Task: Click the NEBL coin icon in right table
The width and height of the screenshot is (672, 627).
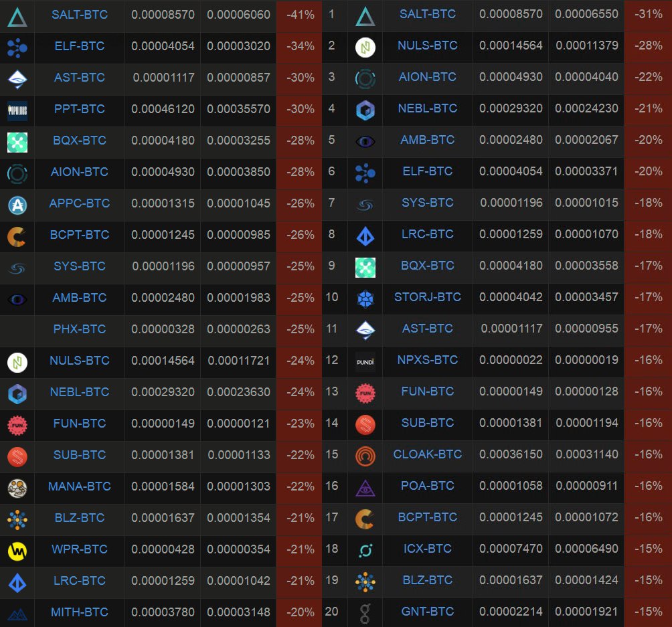Action: (x=365, y=110)
